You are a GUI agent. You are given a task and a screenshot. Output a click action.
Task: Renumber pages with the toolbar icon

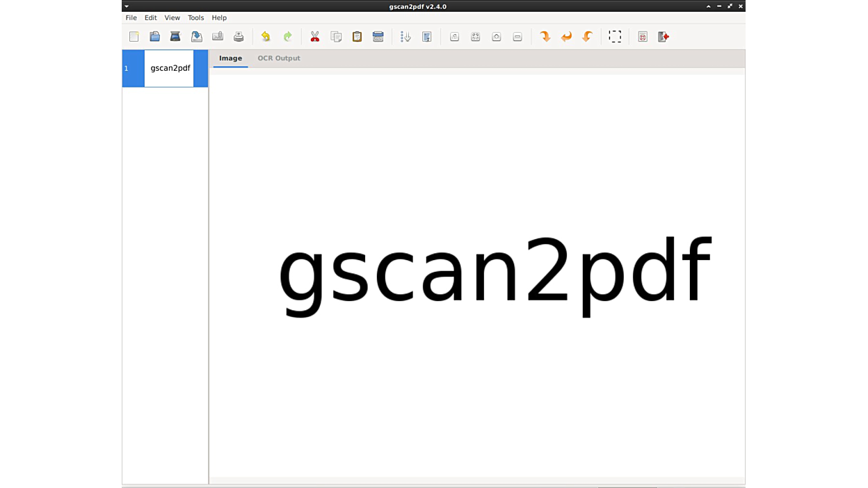tap(405, 37)
